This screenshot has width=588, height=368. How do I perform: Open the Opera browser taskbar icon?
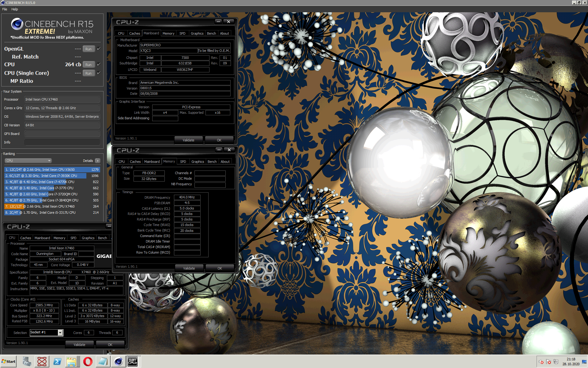click(88, 362)
